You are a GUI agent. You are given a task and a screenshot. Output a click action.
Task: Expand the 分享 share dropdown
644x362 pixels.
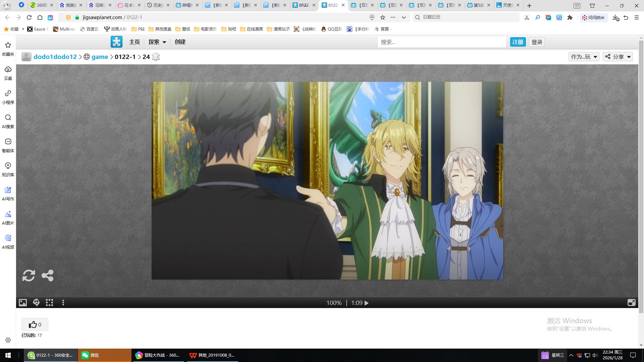(x=618, y=57)
